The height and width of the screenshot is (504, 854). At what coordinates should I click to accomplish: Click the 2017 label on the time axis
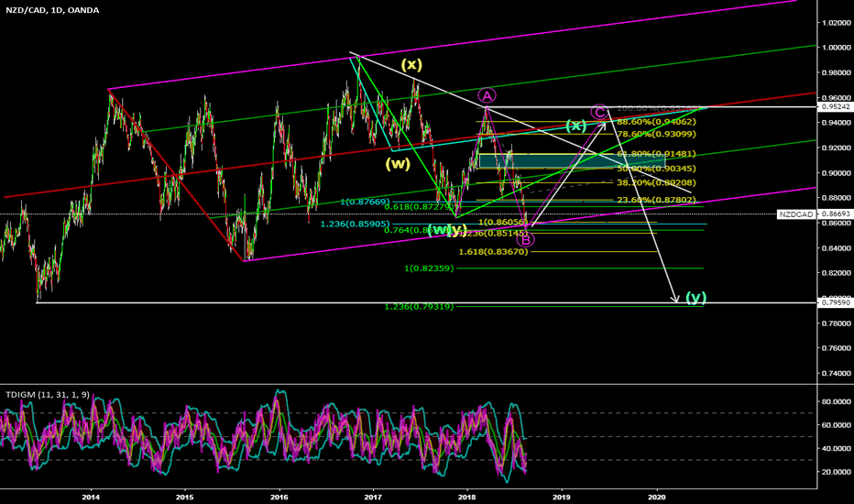373,497
